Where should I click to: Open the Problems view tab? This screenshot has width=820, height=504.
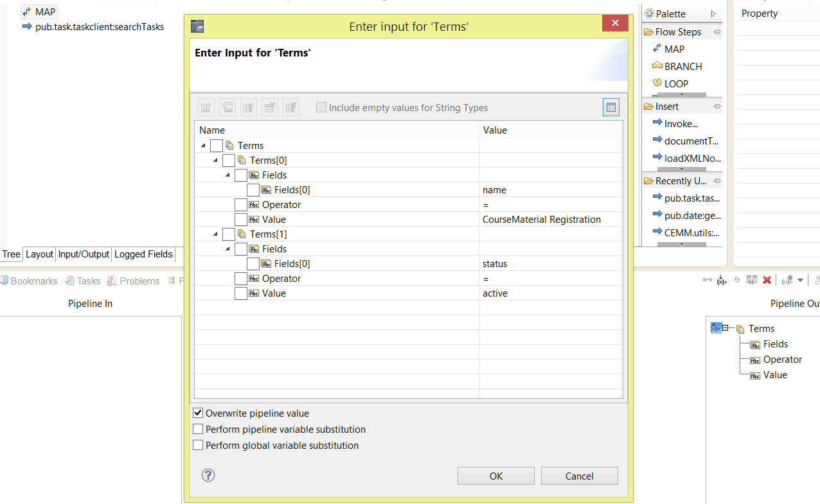[133, 281]
